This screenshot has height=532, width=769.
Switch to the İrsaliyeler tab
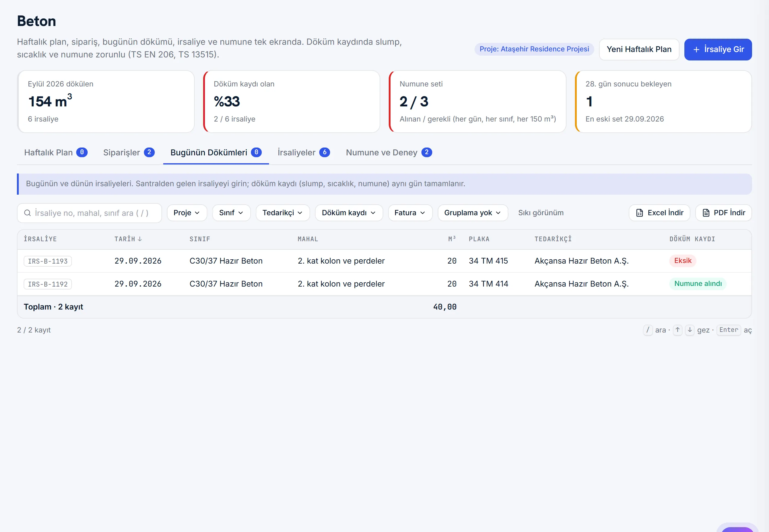[304, 152]
